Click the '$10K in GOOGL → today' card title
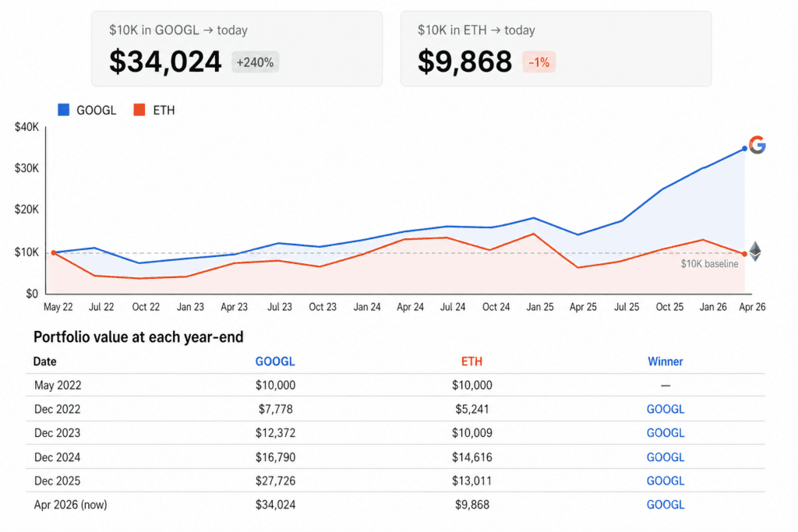798x532 pixels. [x=178, y=30]
